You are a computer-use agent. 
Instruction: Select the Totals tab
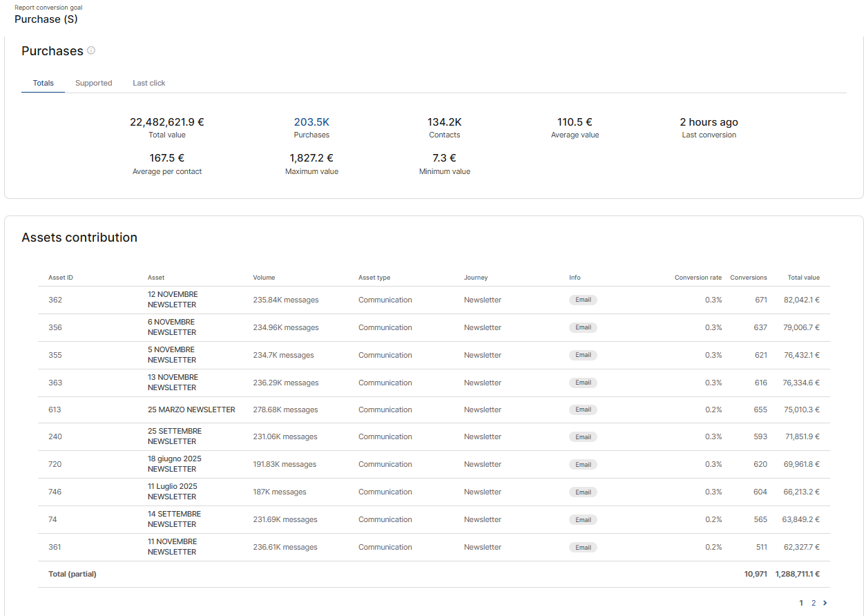click(x=43, y=83)
